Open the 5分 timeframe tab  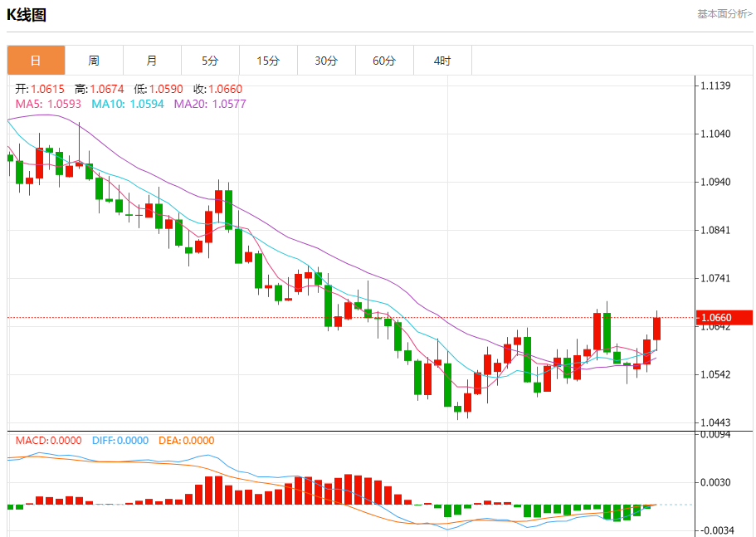click(210, 61)
